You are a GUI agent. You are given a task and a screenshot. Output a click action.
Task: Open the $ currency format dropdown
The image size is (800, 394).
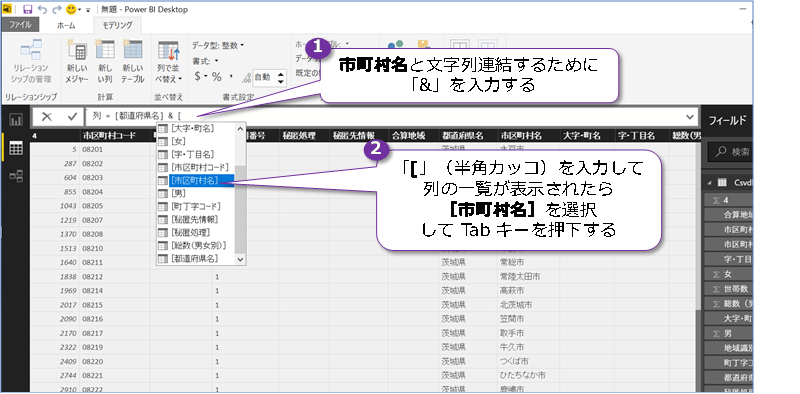click(x=201, y=77)
